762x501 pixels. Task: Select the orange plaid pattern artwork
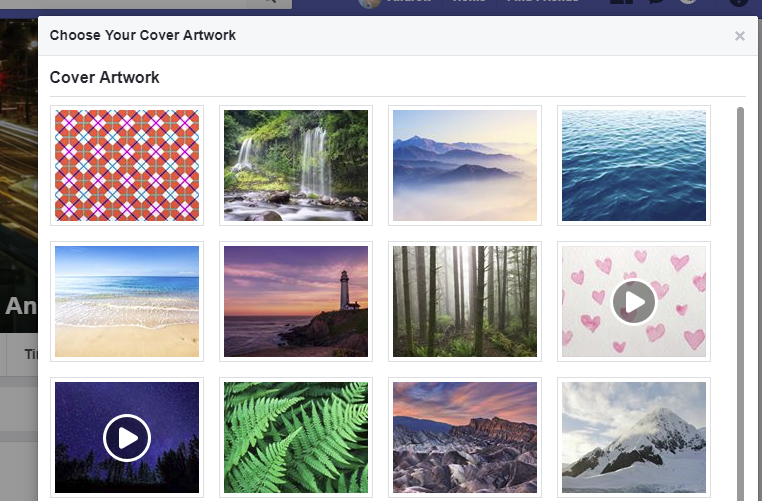[x=127, y=165]
